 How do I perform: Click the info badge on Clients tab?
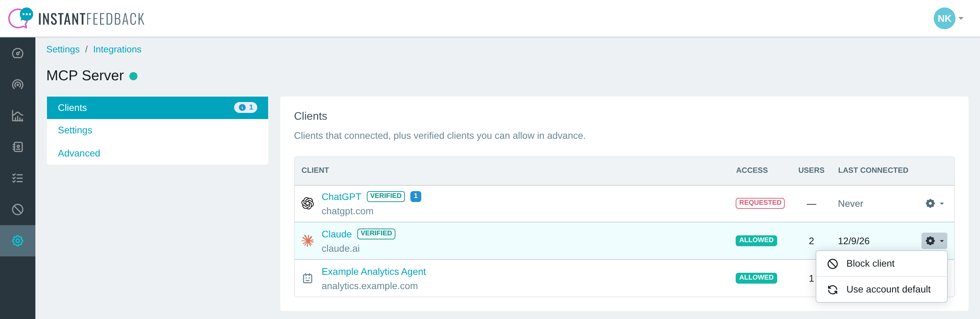(245, 107)
